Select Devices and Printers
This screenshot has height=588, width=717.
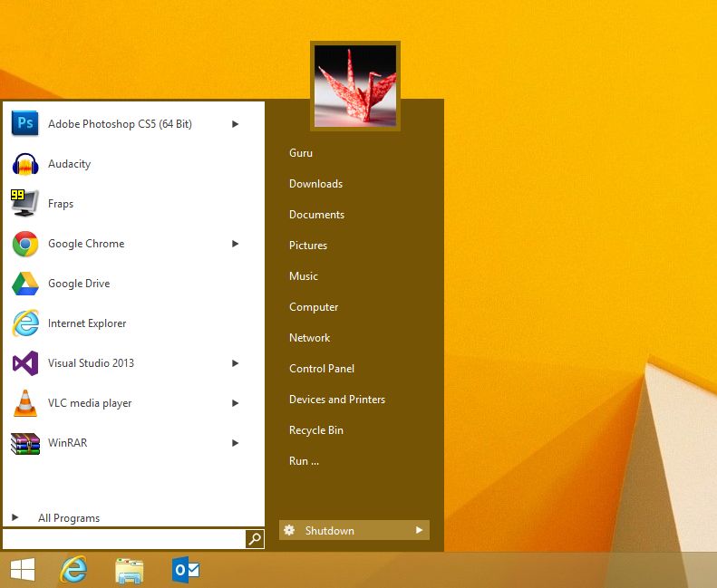pyautogui.click(x=337, y=400)
